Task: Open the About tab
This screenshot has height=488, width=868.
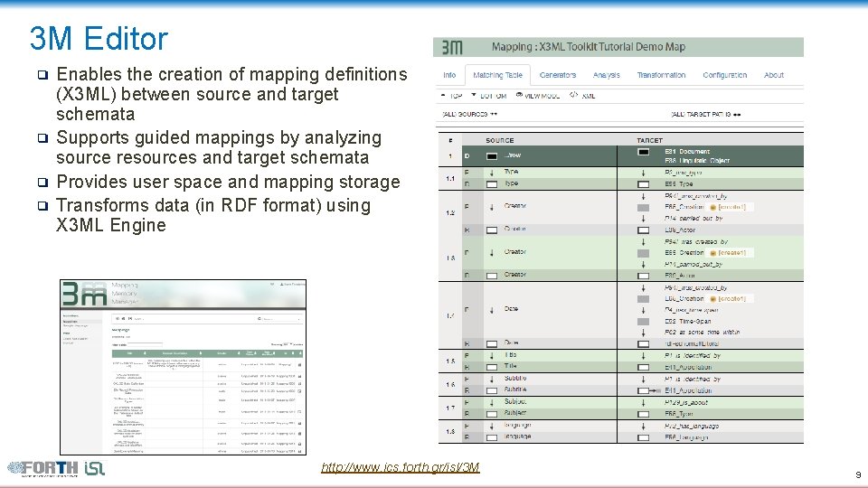Action: [x=773, y=75]
